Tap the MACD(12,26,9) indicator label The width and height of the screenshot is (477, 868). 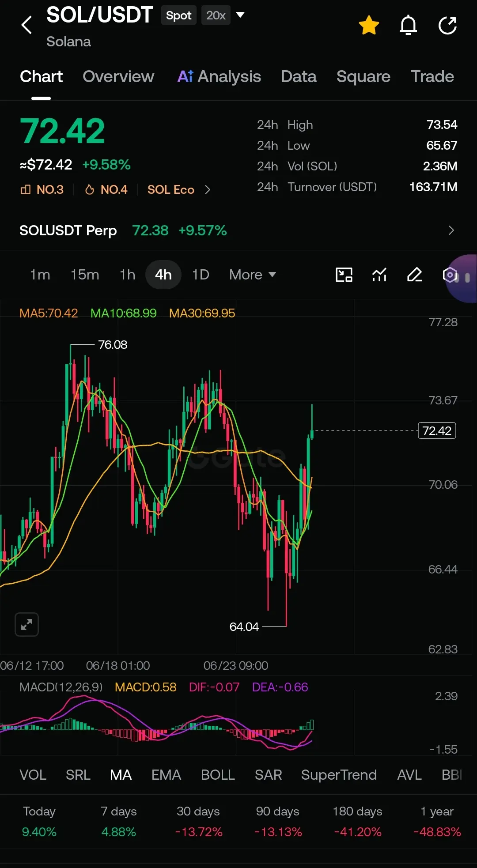tap(61, 687)
